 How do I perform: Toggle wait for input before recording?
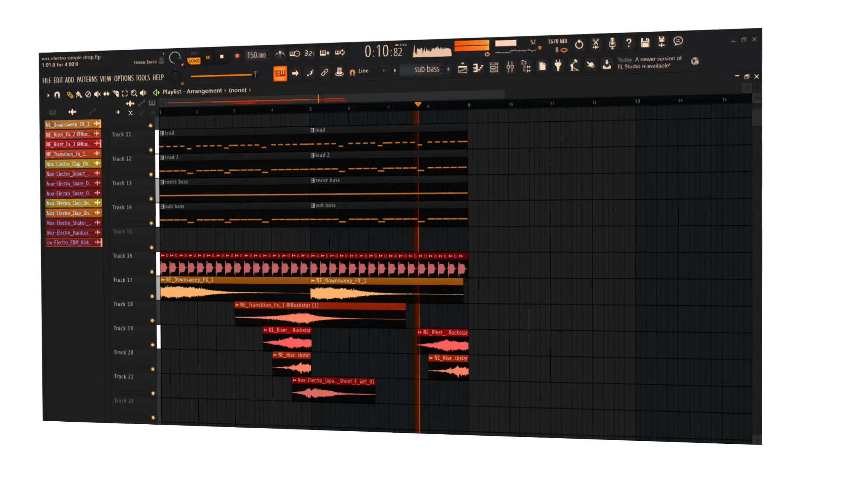point(294,54)
